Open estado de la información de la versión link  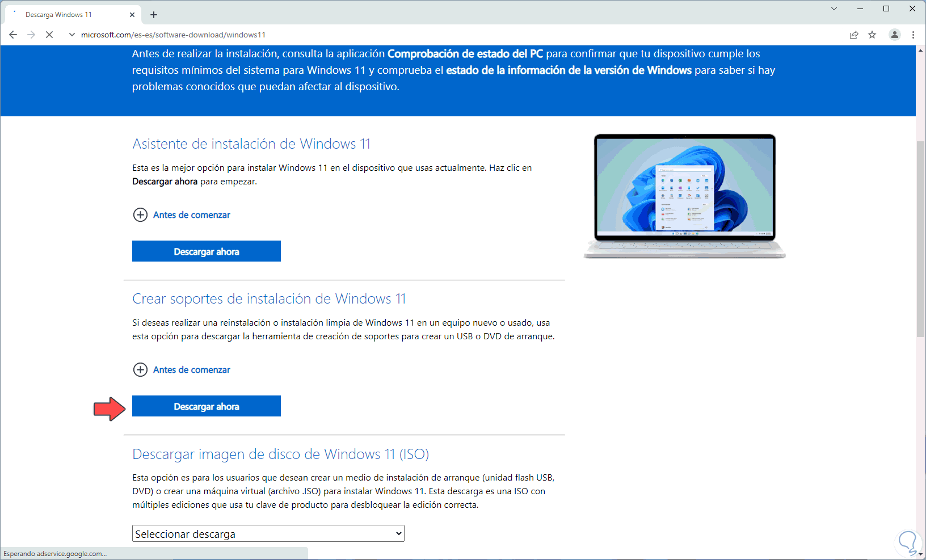click(x=569, y=70)
